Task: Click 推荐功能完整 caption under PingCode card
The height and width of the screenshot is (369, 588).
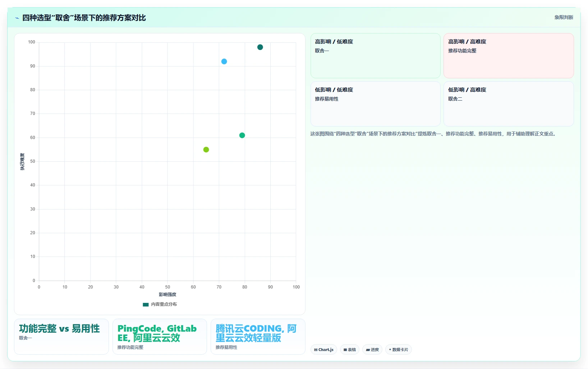Action: [x=130, y=347]
